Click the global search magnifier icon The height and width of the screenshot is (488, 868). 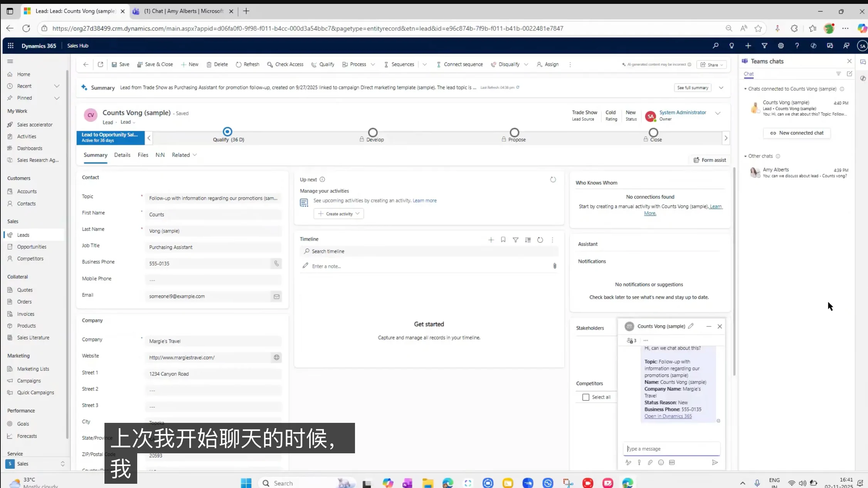715,45
